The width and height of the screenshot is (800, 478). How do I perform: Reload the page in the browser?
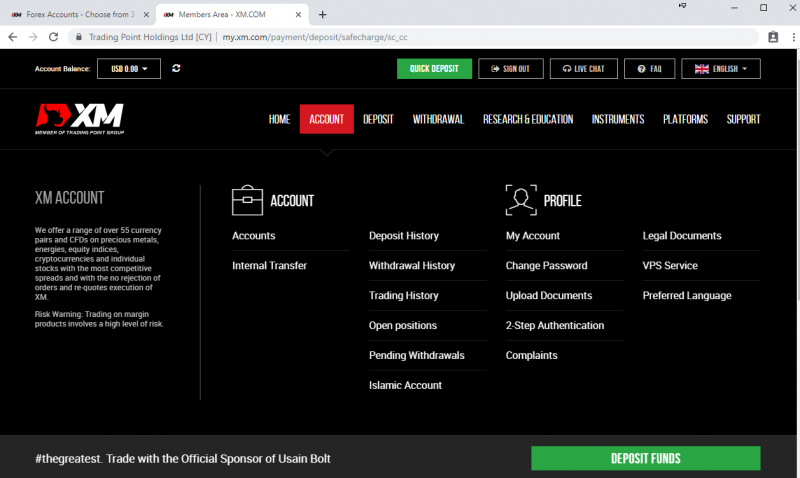pos(54,37)
